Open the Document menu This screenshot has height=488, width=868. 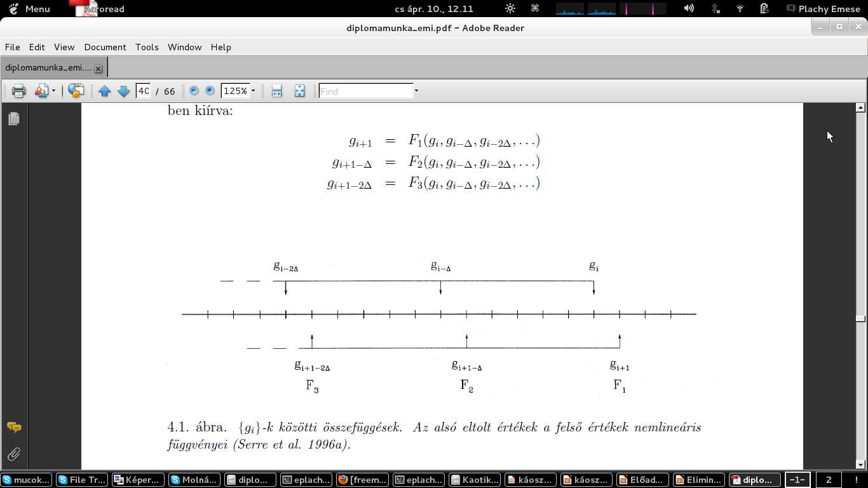[105, 47]
